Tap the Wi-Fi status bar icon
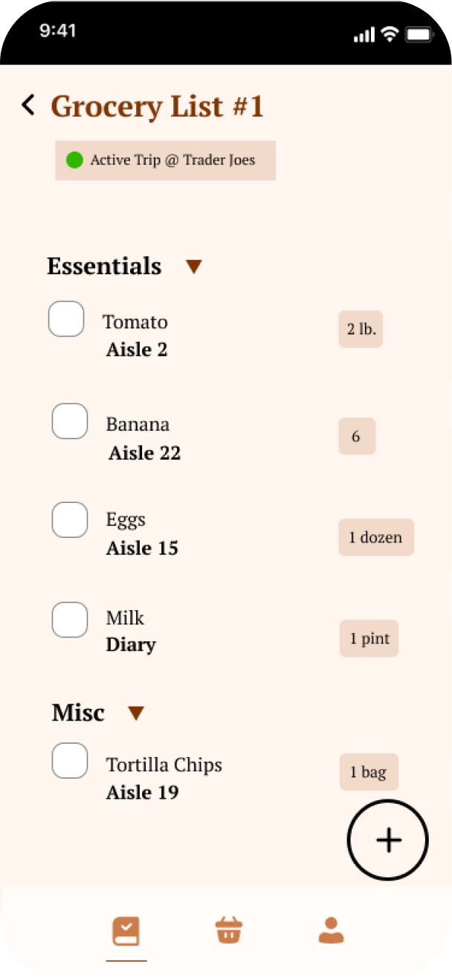This screenshot has width=452, height=980. 390,34
